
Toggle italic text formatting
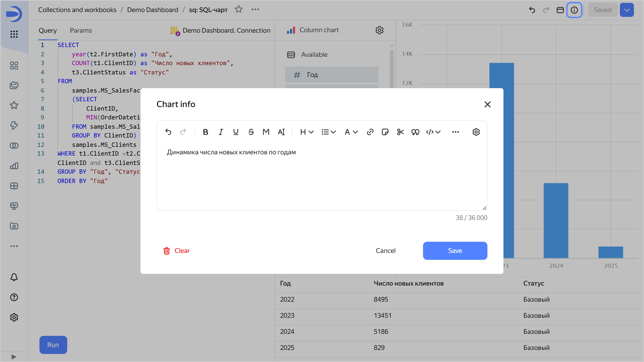click(x=221, y=132)
